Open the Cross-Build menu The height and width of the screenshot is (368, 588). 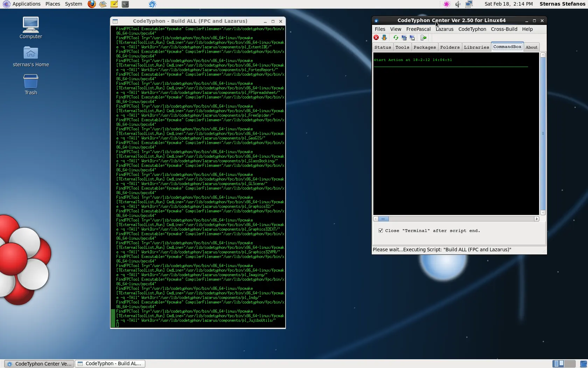504,29
